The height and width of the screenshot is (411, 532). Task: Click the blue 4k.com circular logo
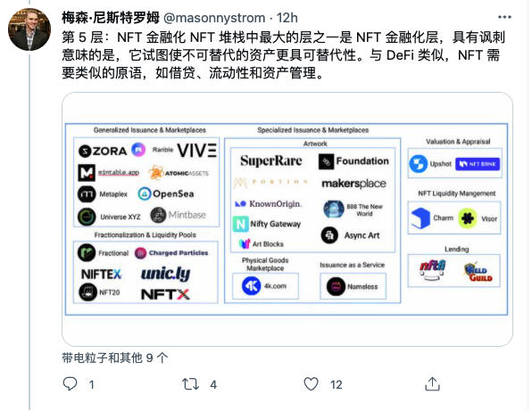point(251,286)
